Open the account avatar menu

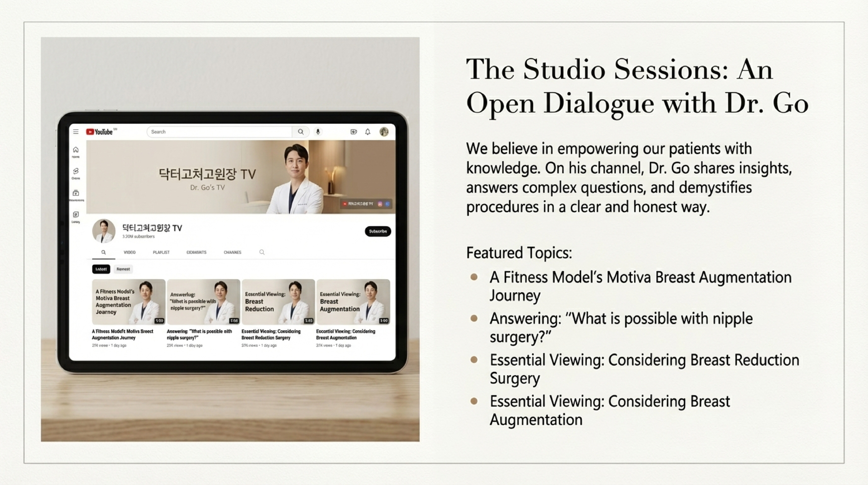coord(384,132)
